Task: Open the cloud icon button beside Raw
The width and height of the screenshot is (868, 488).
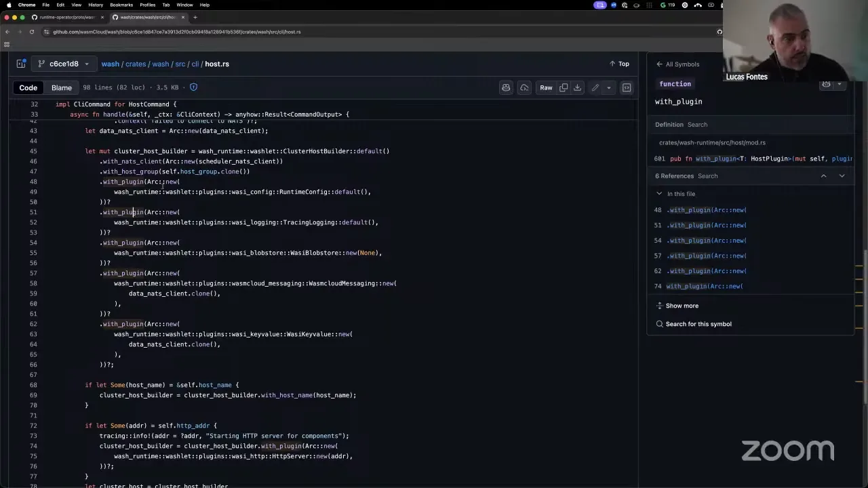Action: [x=524, y=87]
